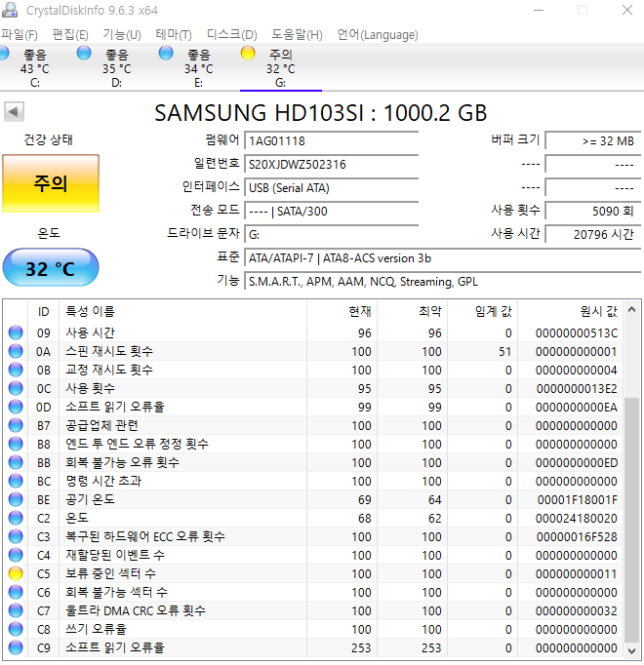Click status icon of row C7 울트라 DMA CRC
Image resolution: width=644 pixels, height=665 pixels.
16,610
